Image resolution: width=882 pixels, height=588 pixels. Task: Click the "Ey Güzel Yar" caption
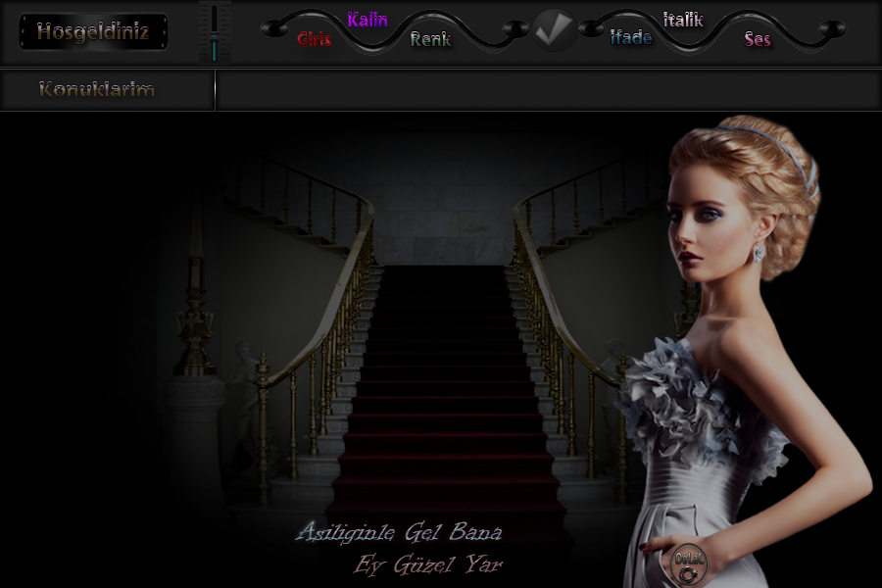(428, 564)
